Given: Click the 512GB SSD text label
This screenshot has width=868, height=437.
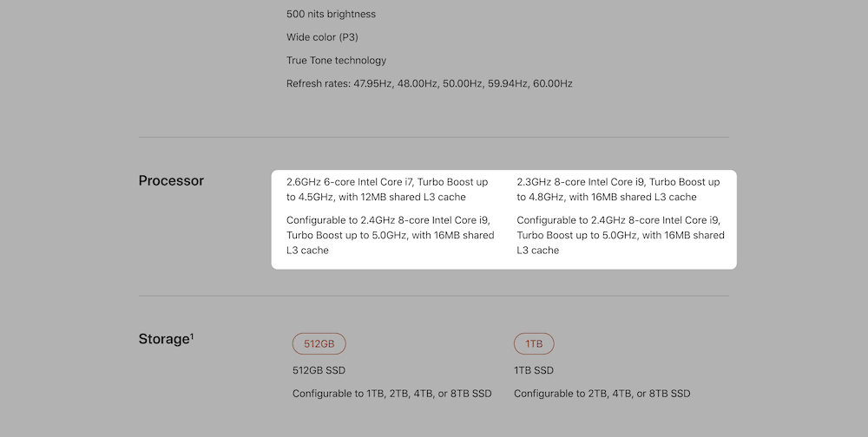Looking at the screenshot, I should [319, 370].
